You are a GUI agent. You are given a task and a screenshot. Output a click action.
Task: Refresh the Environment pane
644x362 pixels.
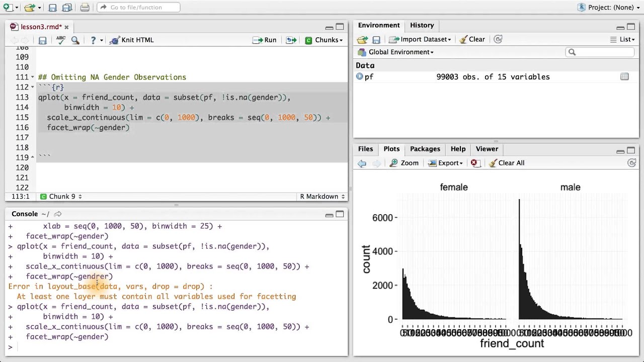coord(498,39)
